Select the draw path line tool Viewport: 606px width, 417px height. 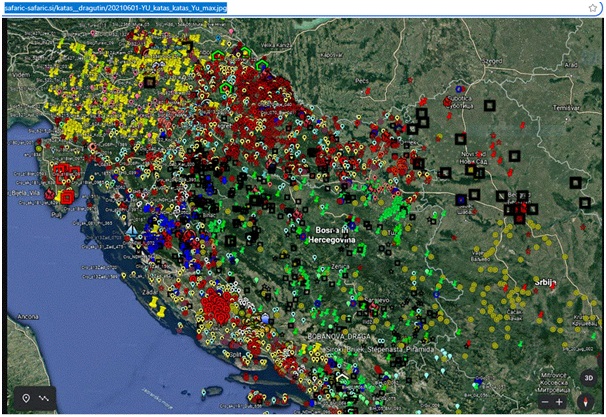click(43, 397)
